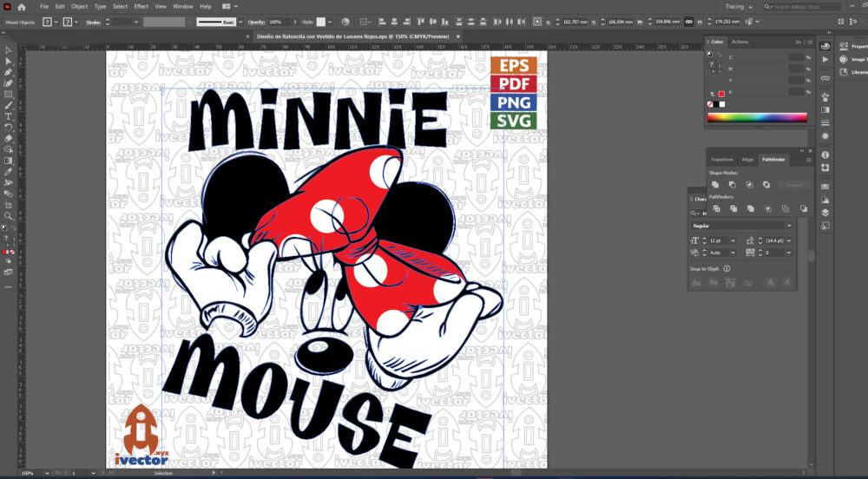Click the Opacity label link
868x479 pixels.
[x=256, y=22]
